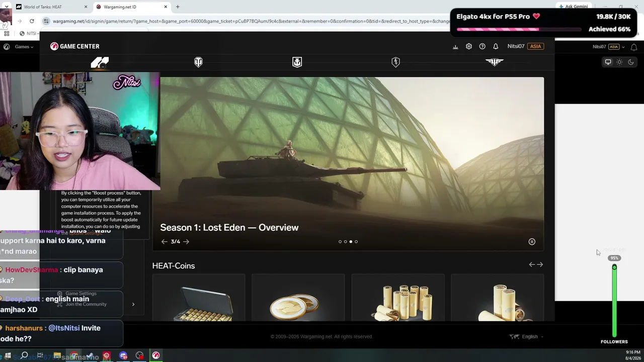
Task: Open Chrome tab search dropdown
Action: (x=7, y=7)
